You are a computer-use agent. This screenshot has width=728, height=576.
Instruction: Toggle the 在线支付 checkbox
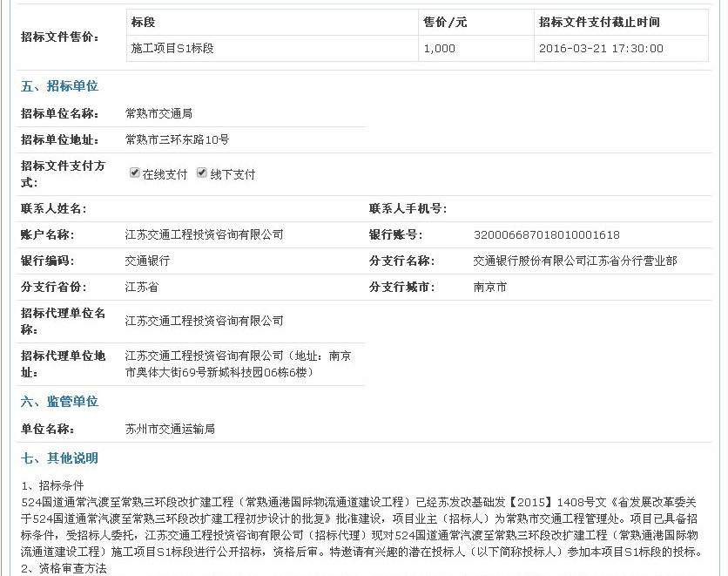pyautogui.click(x=135, y=173)
